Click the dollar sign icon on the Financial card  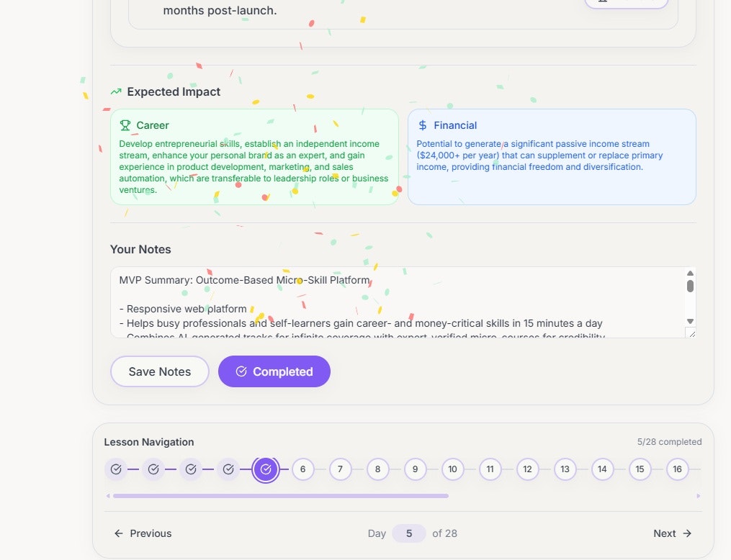[422, 125]
